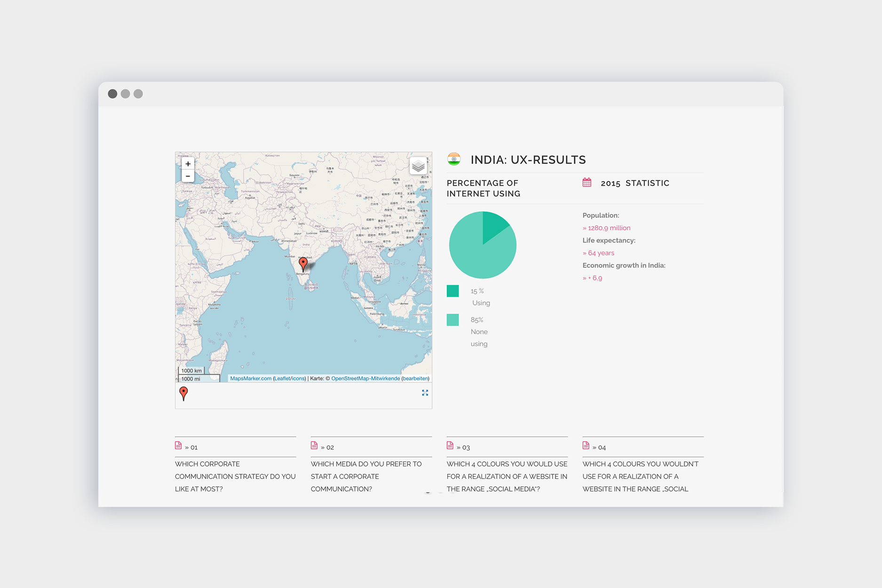Open question 03 about website colours
This screenshot has height=588, width=882.
coord(507,476)
